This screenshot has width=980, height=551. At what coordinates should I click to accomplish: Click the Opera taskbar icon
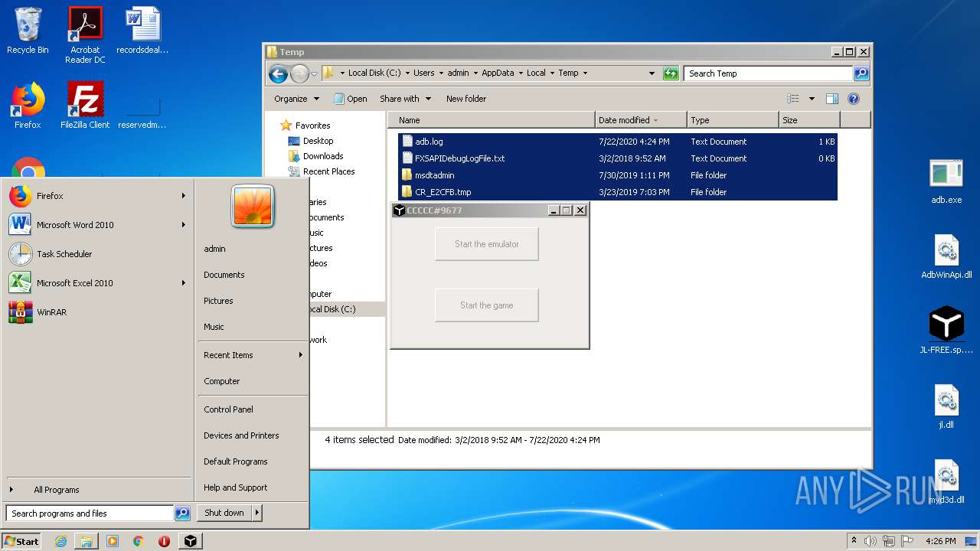[x=164, y=541]
